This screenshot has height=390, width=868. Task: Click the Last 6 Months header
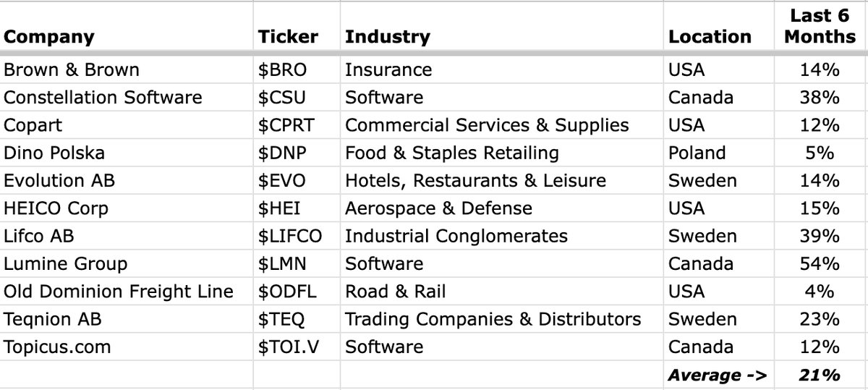pos(820,26)
